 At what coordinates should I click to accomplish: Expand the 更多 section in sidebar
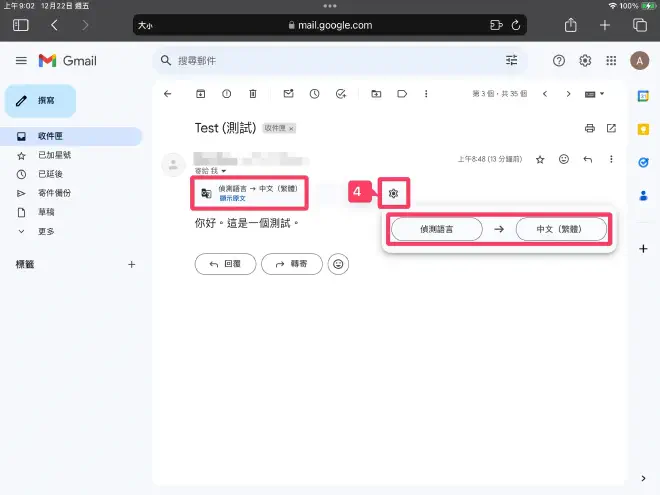coord(47,231)
